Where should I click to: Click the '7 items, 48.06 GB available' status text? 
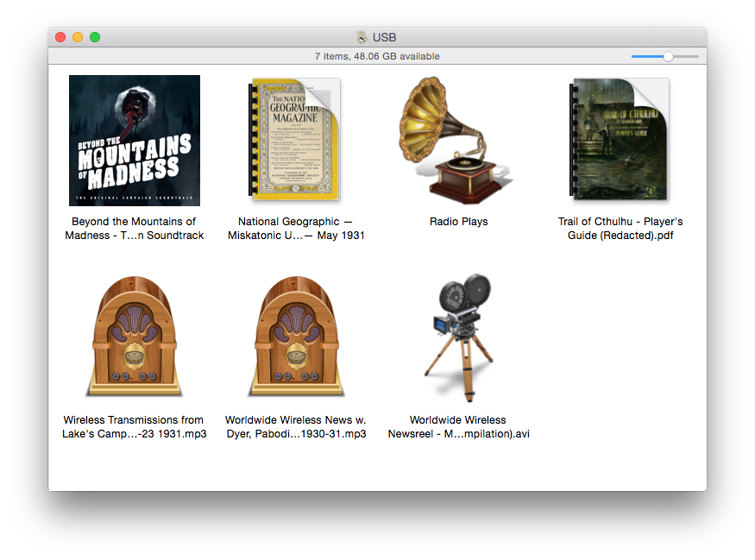point(377,56)
